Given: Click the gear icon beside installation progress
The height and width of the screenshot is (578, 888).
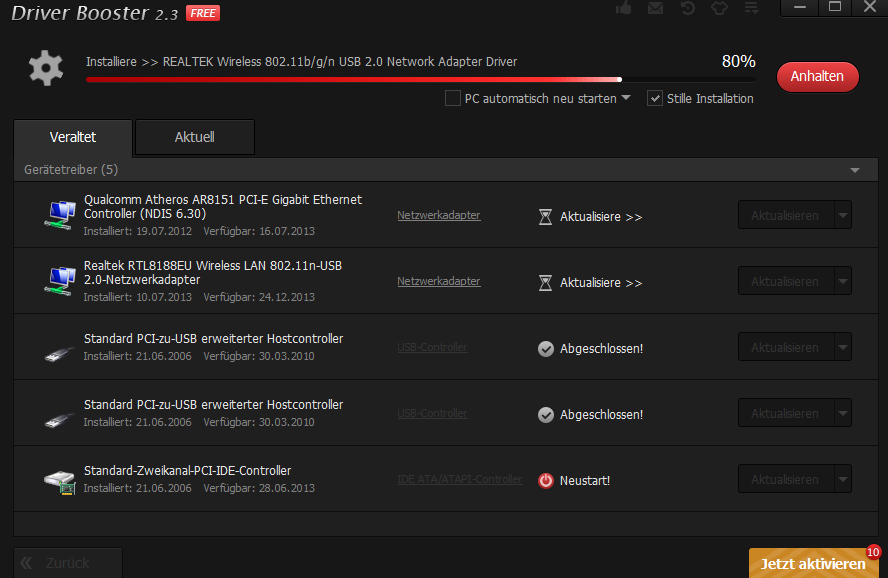Looking at the screenshot, I should (x=46, y=68).
